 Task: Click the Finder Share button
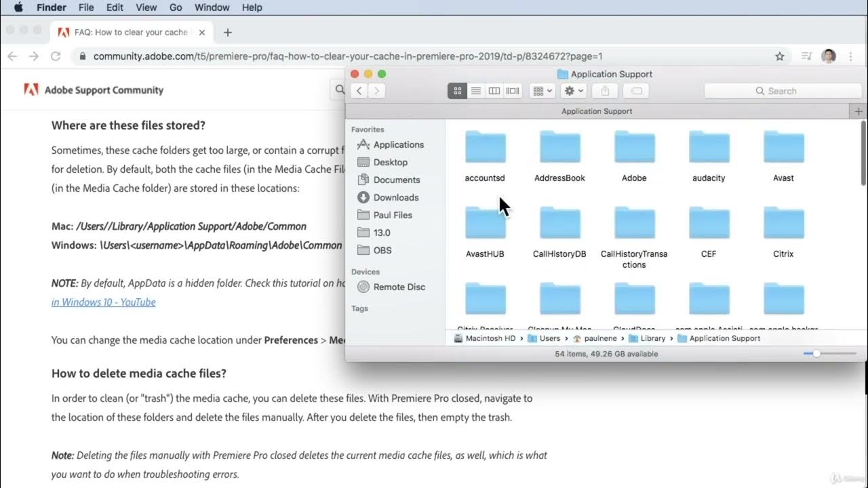pyautogui.click(x=605, y=91)
